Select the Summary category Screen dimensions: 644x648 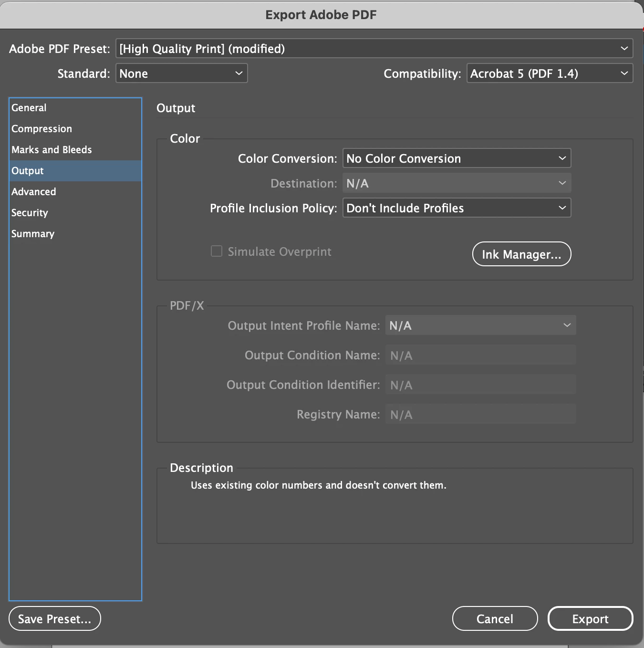tap(75, 234)
